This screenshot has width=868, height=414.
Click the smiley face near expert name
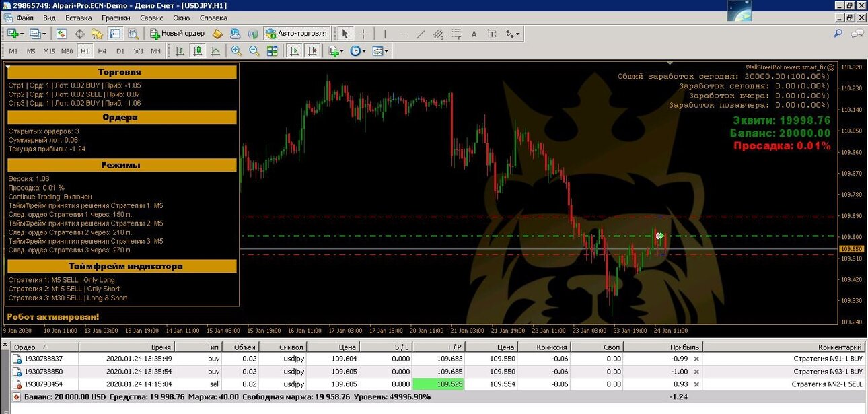point(830,67)
